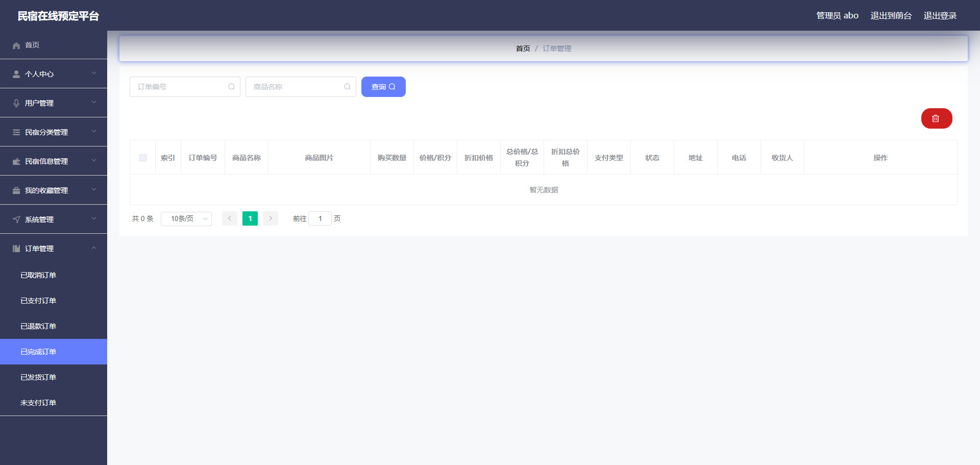Click 首页 in the breadcrumb
980x465 pixels.
pos(523,48)
